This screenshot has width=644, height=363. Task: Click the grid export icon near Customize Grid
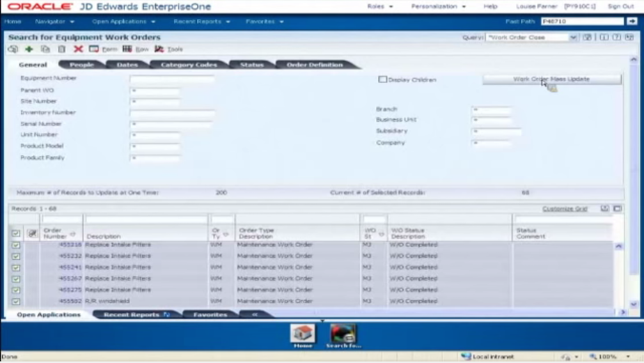point(604,208)
